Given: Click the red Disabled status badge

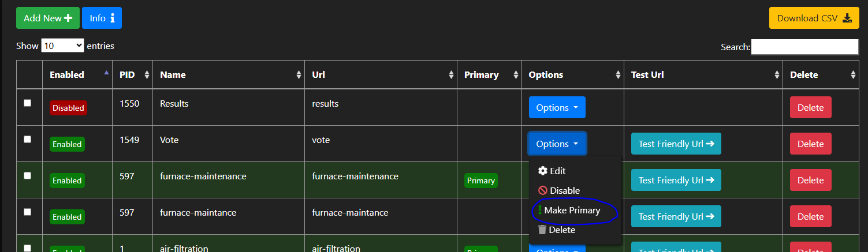Looking at the screenshot, I should point(68,108).
